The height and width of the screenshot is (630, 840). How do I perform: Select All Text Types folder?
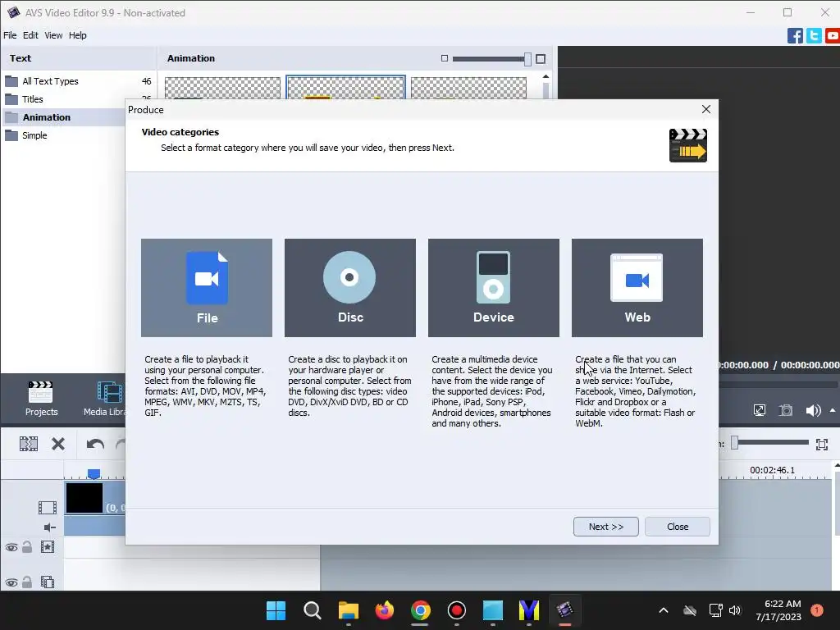tap(78, 81)
